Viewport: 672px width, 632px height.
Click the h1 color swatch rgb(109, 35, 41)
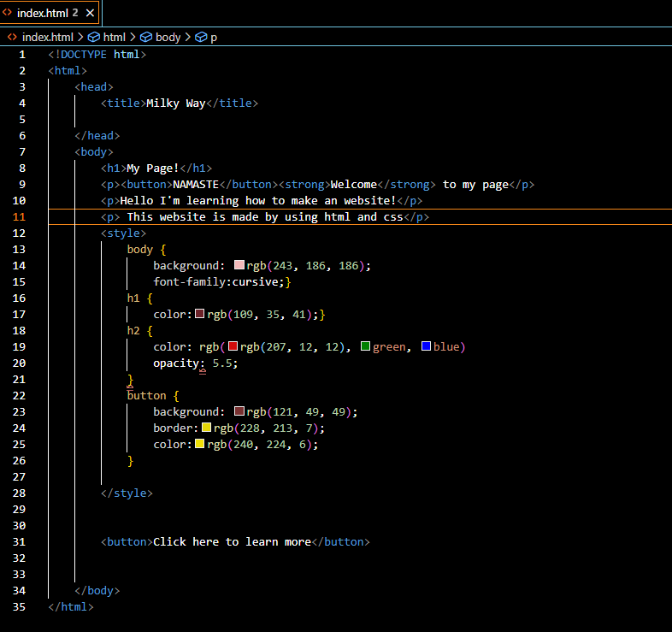click(x=200, y=314)
